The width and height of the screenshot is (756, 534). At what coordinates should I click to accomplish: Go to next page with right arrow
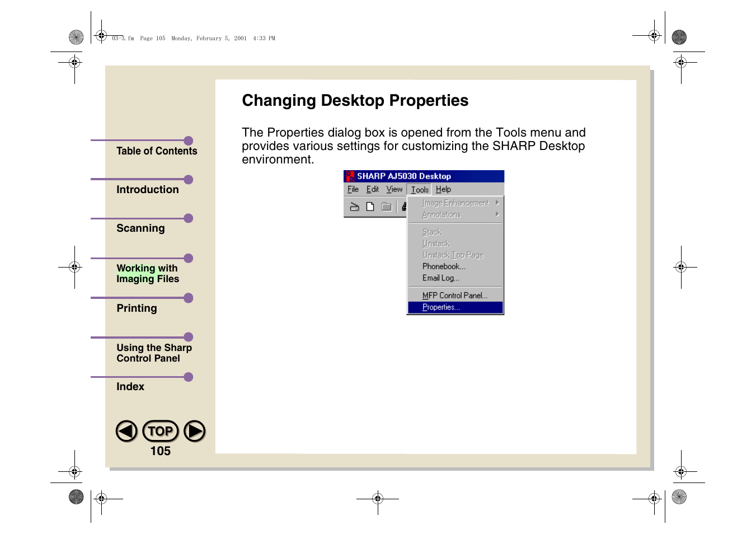(195, 431)
